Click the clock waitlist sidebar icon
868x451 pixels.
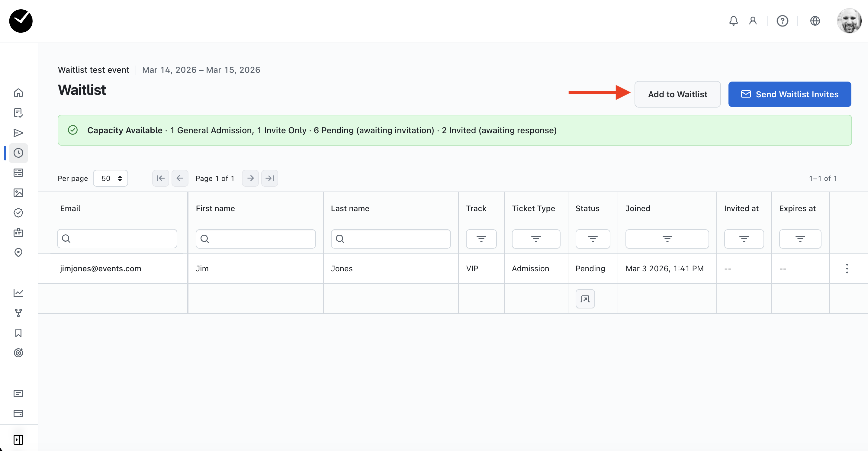point(18,153)
